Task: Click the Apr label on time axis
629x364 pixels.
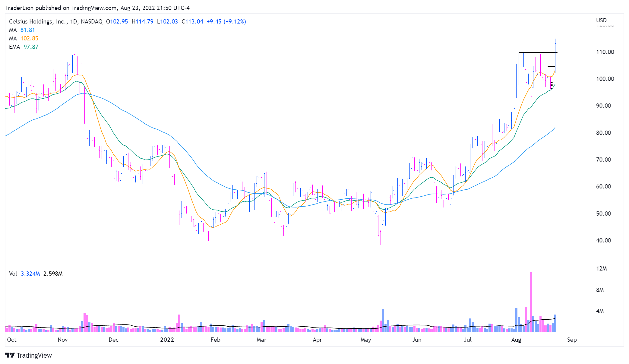Action: click(317, 340)
